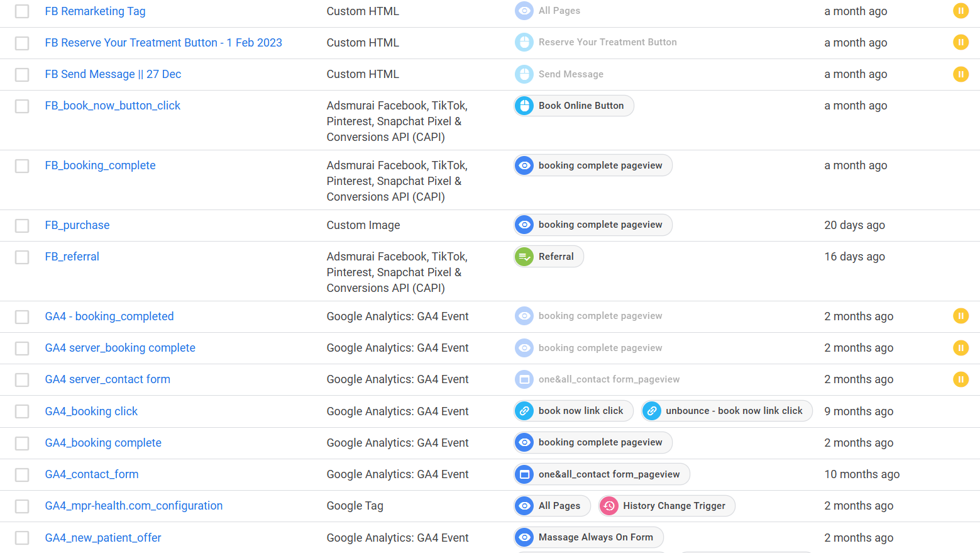The image size is (980, 553).
Task: Click one&all_contact form_pageview icon in GA4_contact_form row
Action: pos(524,474)
